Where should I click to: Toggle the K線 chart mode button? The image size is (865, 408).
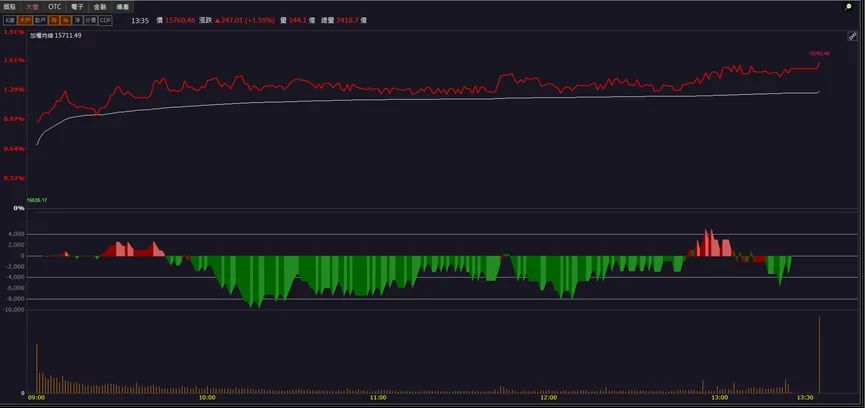(x=10, y=20)
